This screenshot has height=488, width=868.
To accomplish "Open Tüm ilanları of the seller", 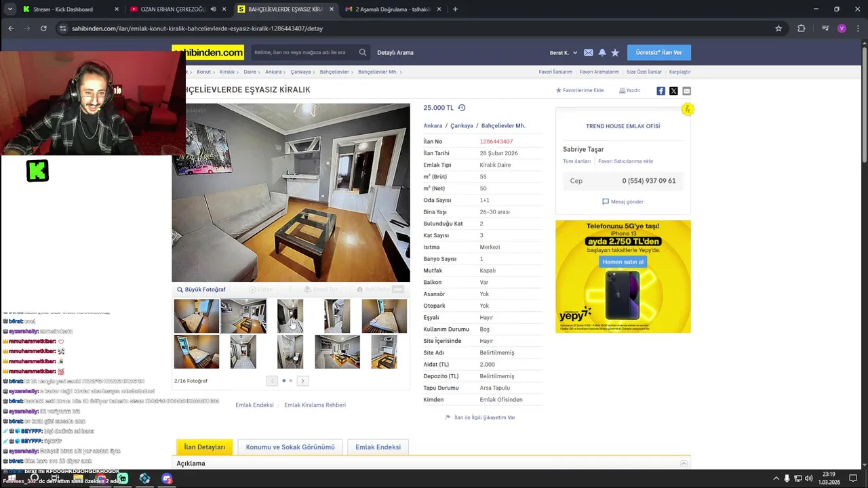I will pos(576,161).
